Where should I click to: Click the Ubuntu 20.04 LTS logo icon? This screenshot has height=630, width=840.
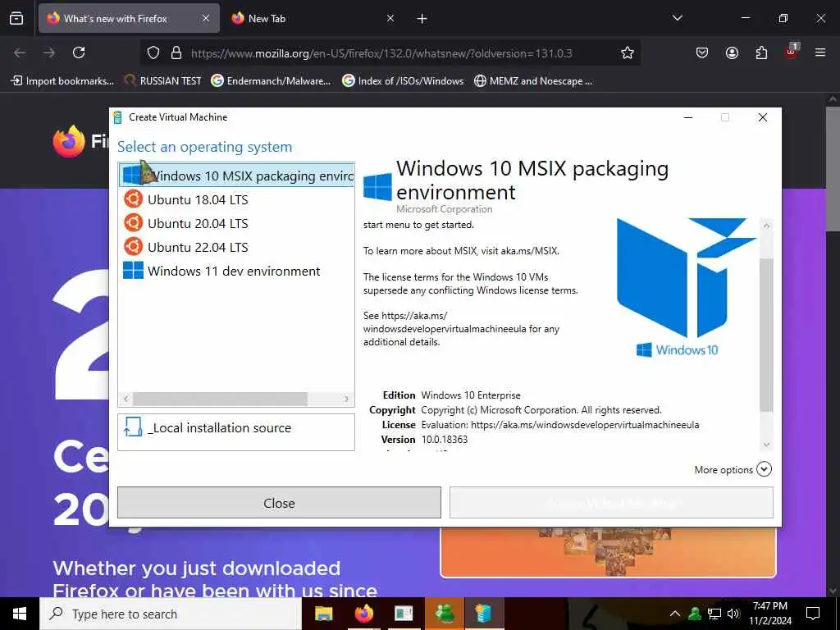[133, 223]
